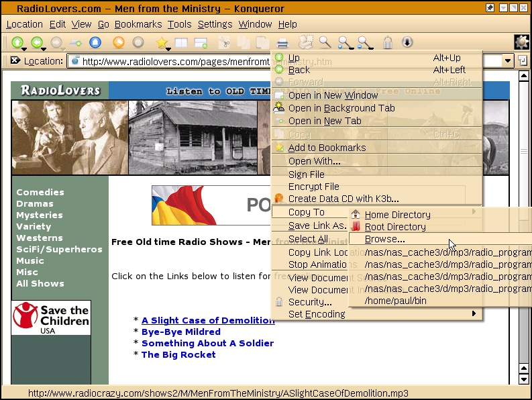532x400 pixels.
Task: Open the All Shows sidebar link
Action: pos(40,283)
